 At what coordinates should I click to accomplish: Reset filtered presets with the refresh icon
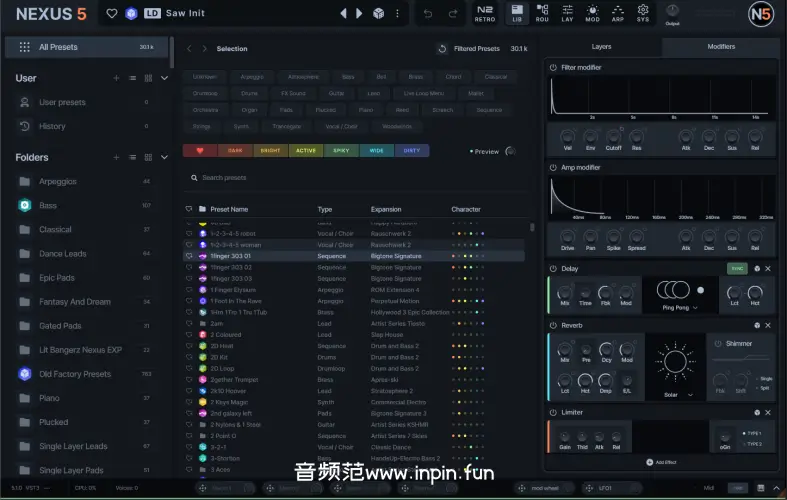442,48
